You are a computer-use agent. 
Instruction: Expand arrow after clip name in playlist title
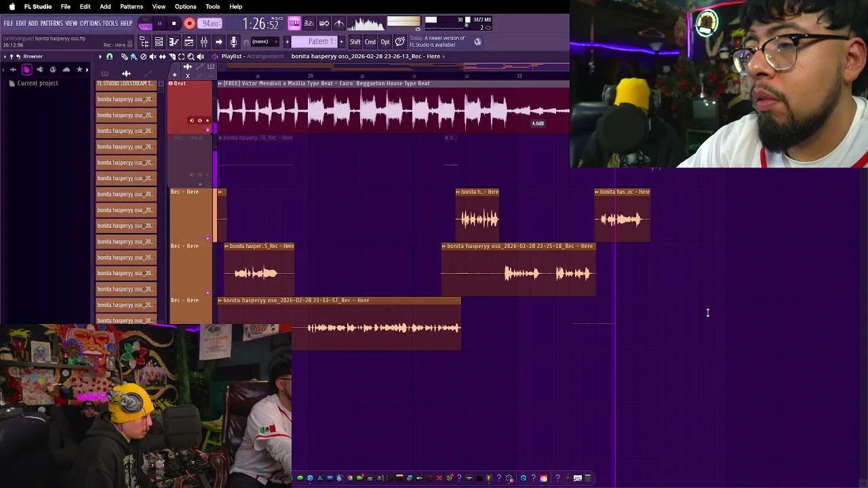click(x=443, y=56)
